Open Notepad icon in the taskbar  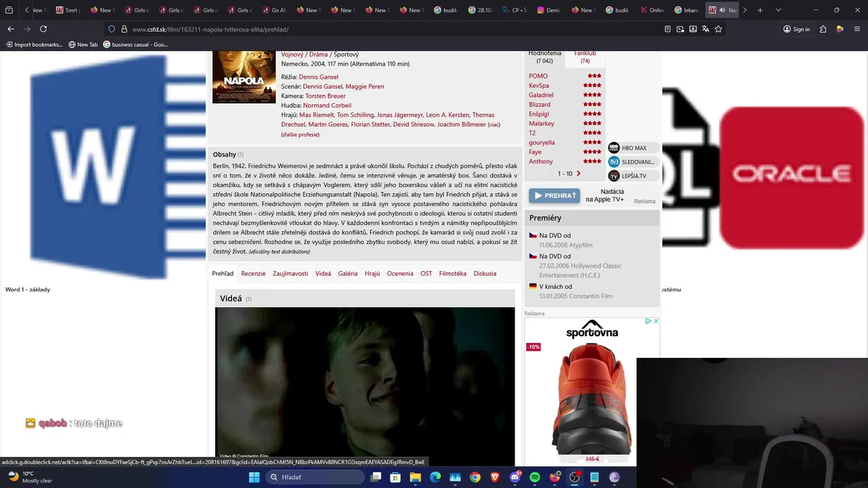595,477
